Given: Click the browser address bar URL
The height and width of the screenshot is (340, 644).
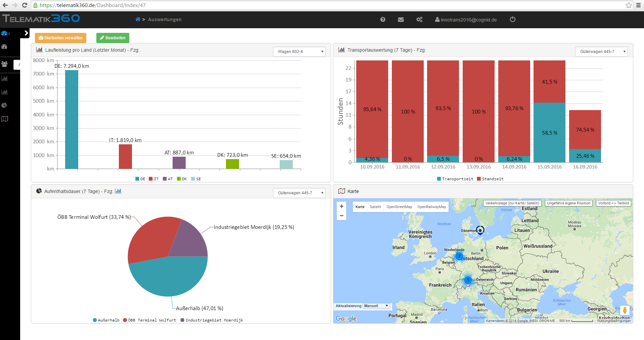Looking at the screenshot, I should click(x=93, y=5).
